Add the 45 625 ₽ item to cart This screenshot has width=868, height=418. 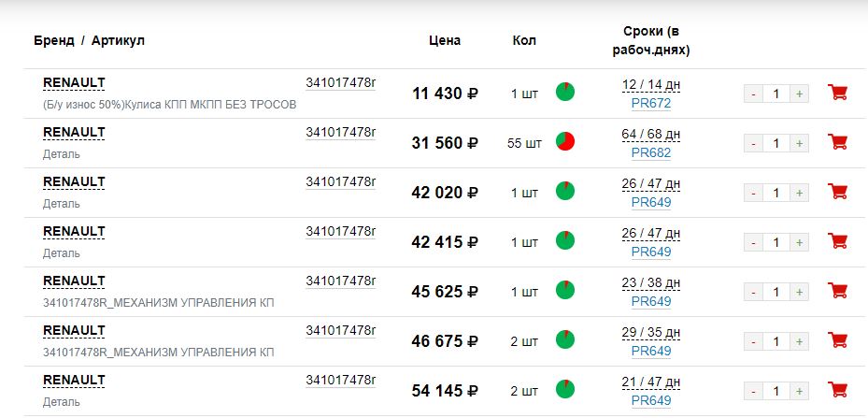(x=838, y=291)
